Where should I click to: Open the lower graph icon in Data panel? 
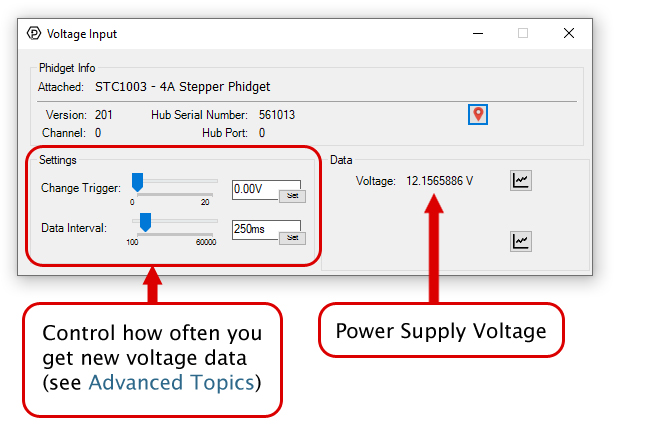click(x=520, y=241)
